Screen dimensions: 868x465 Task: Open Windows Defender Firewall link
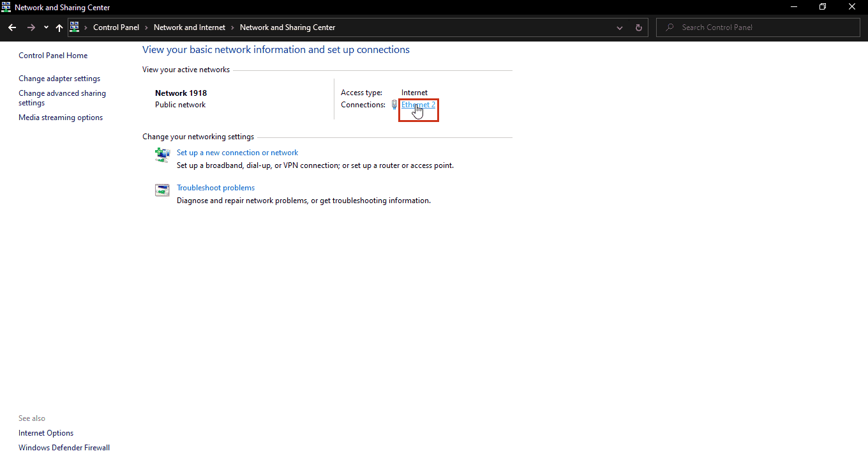pos(64,448)
